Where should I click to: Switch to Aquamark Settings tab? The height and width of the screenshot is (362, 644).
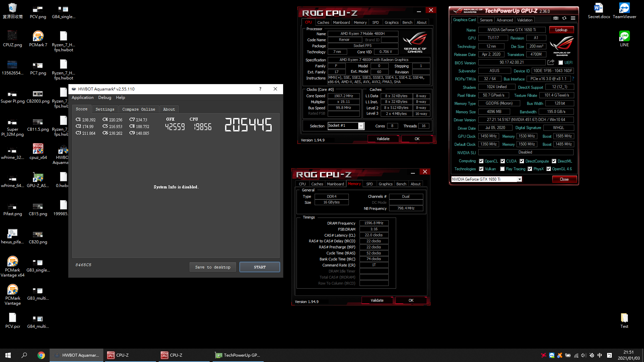(105, 109)
